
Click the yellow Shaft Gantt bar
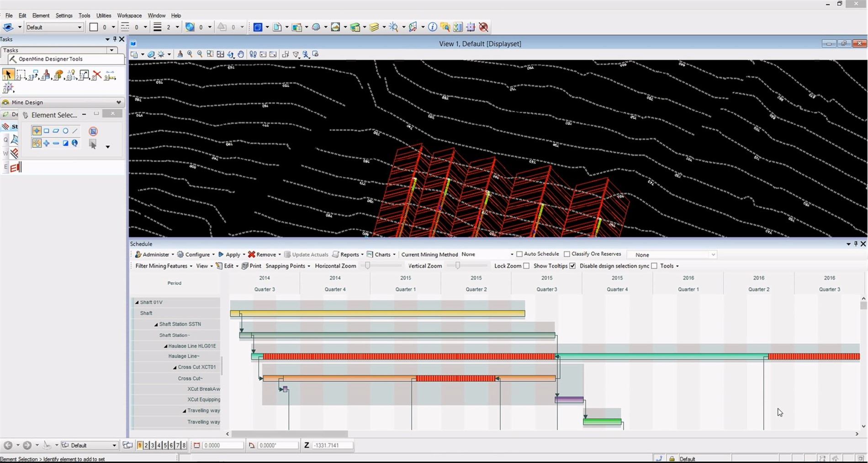click(x=377, y=314)
